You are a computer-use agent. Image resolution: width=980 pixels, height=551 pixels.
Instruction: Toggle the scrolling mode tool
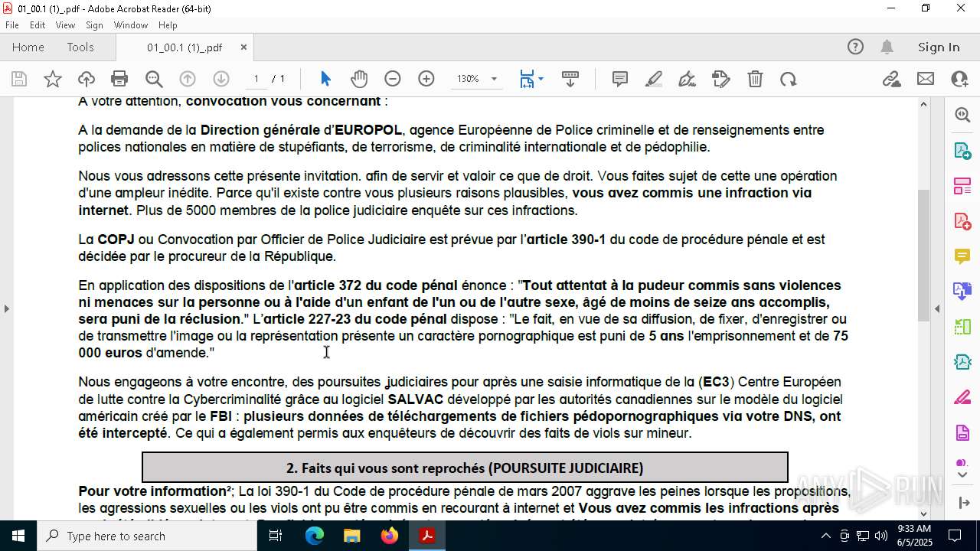[x=570, y=79]
